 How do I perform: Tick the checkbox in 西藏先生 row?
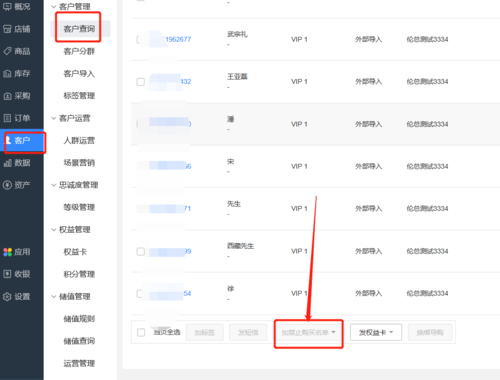[x=141, y=251]
